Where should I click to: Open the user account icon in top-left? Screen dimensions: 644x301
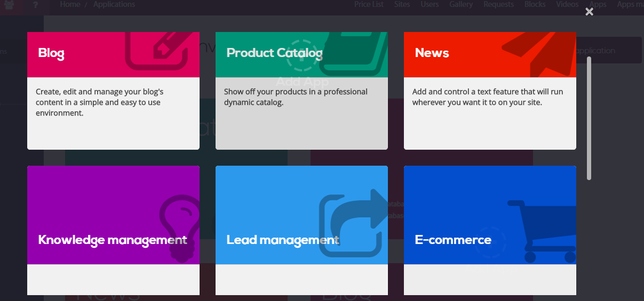(10, 5)
